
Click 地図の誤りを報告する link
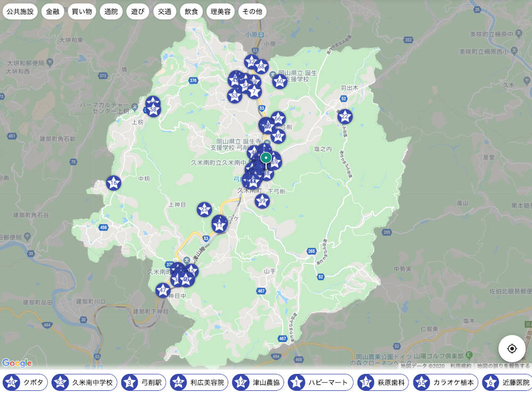point(503,366)
